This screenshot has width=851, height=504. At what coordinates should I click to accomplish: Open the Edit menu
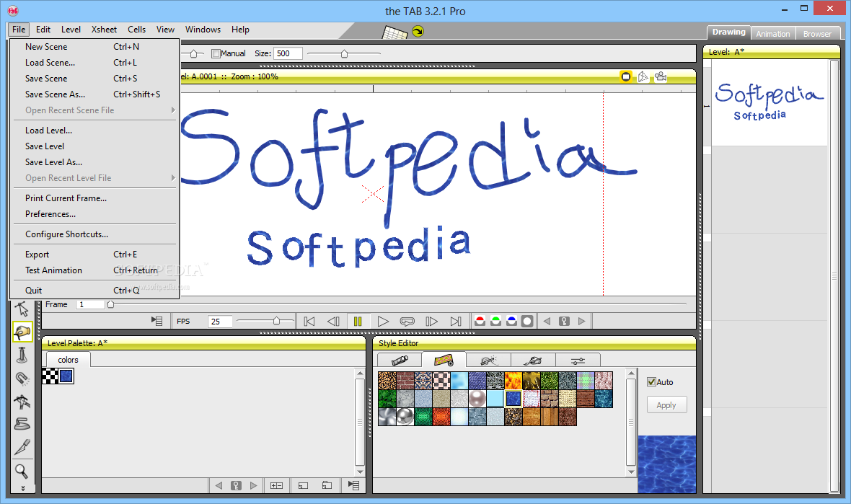[x=43, y=30]
